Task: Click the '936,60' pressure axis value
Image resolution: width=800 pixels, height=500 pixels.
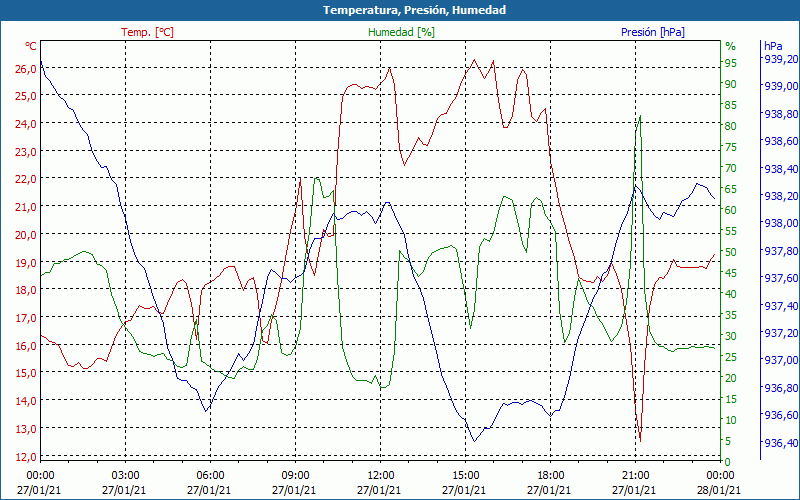Action: point(781,415)
